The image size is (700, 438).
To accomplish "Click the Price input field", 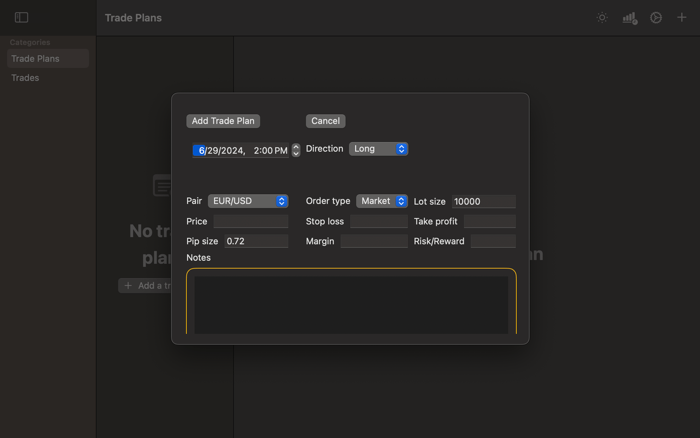I will [250, 221].
